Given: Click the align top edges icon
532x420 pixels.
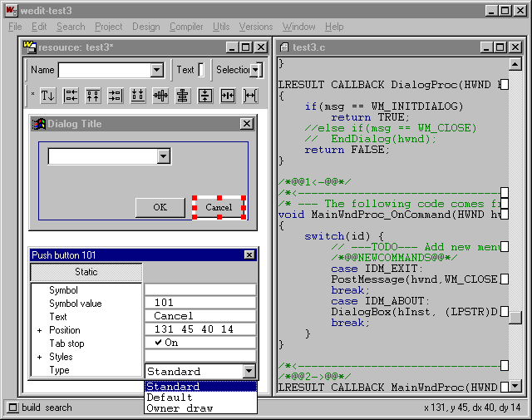Looking at the screenshot, I should click(x=93, y=96).
